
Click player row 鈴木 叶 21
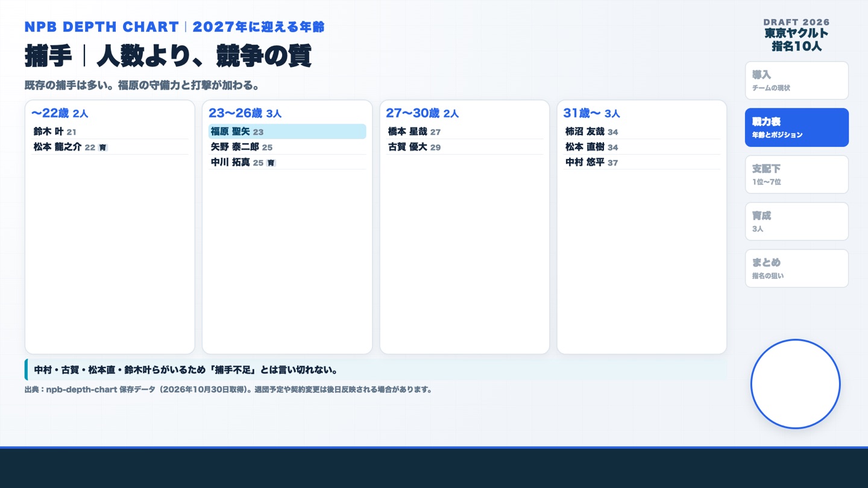point(110,131)
